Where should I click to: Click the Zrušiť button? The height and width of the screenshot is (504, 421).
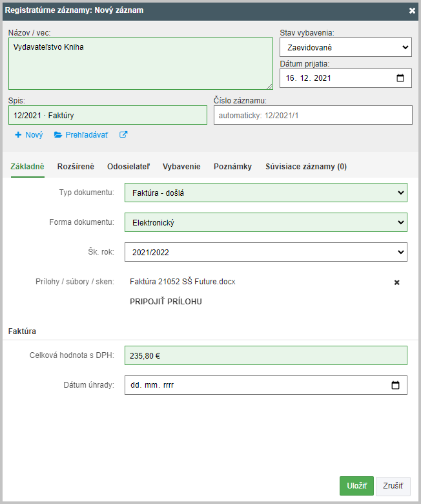coord(393,486)
